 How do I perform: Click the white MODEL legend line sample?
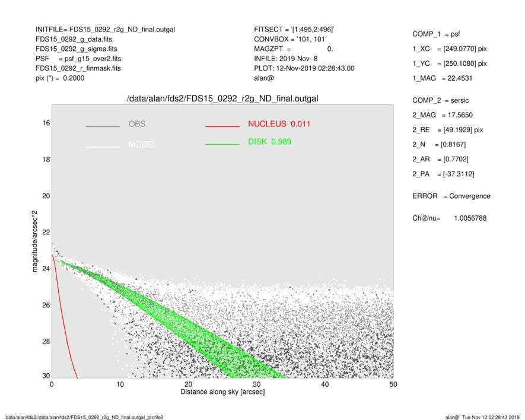tap(103, 147)
